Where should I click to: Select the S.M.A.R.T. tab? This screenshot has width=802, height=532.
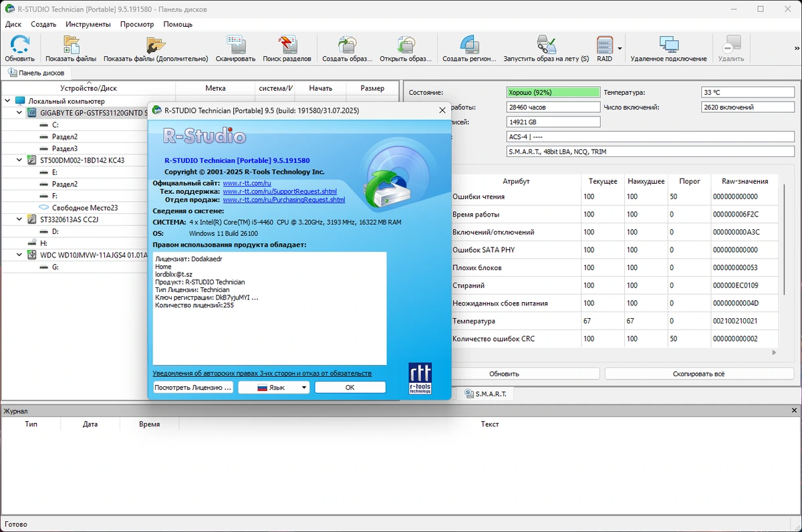point(486,394)
